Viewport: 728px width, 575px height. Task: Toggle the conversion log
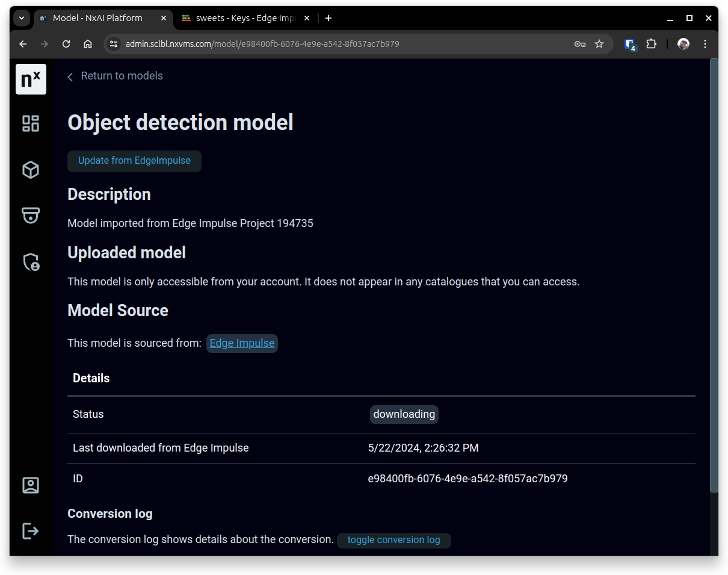click(x=393, y=540)
